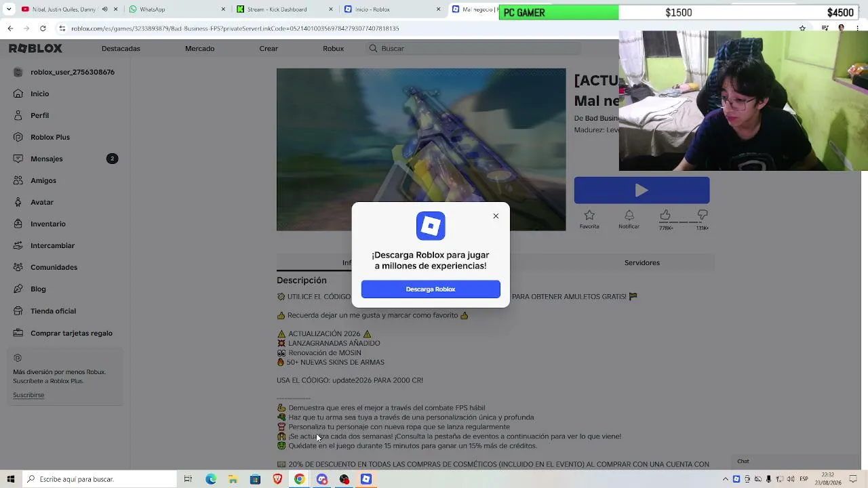Open Task View on taskbar
Viewport: 868px width, 488px height.
188,479
